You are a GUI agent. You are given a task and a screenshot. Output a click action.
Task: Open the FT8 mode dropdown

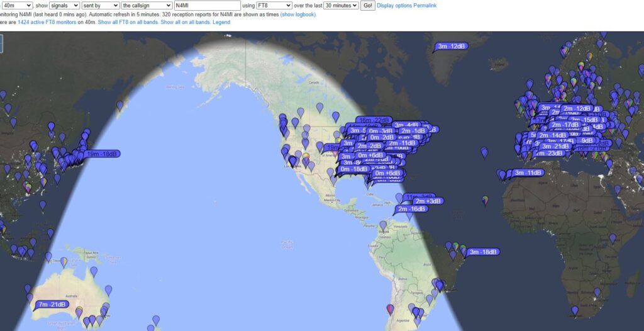click(x=274, y=5)
